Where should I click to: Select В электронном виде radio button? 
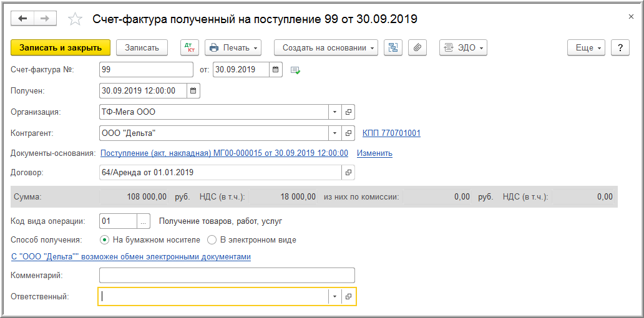(x=212, y=239)
